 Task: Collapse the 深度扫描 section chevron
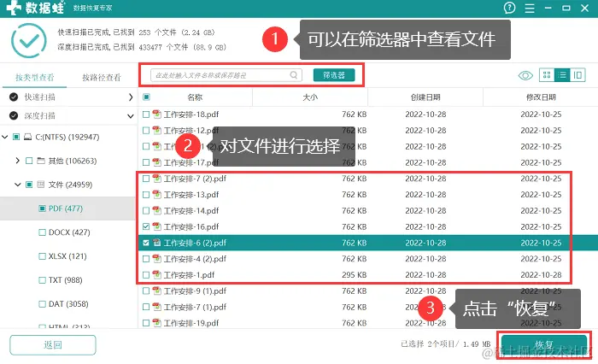[131, 116]
